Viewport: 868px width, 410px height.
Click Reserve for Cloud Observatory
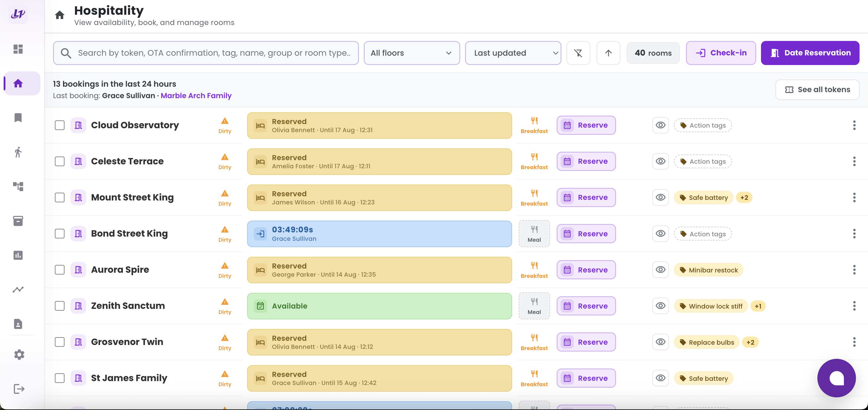[586, 125]
